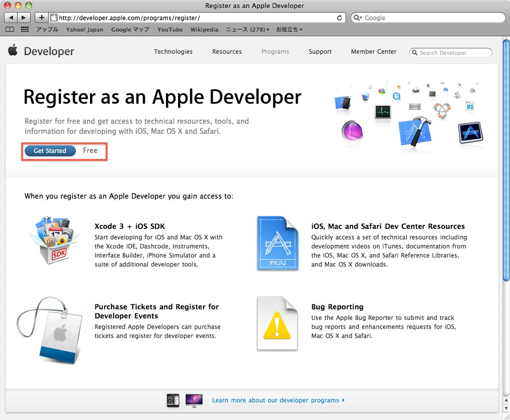Open the お役立ち bookmarks dropdown
Viewport: 510px width, 420px height.
pos(289,30)
